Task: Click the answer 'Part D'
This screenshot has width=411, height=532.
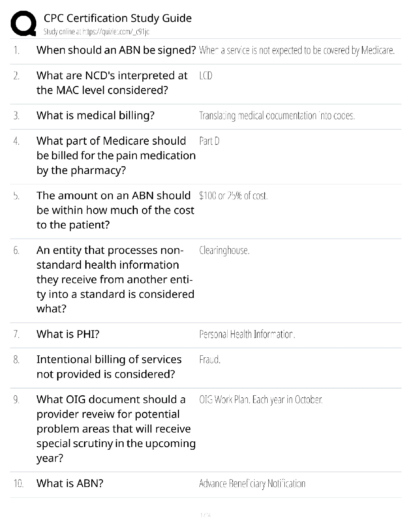Action: [x=209, y=141]
